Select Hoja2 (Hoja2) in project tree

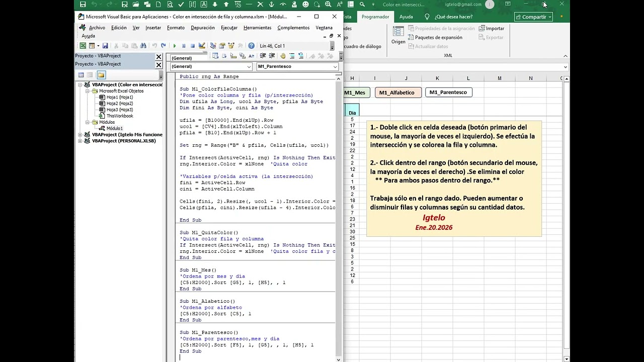116,104
